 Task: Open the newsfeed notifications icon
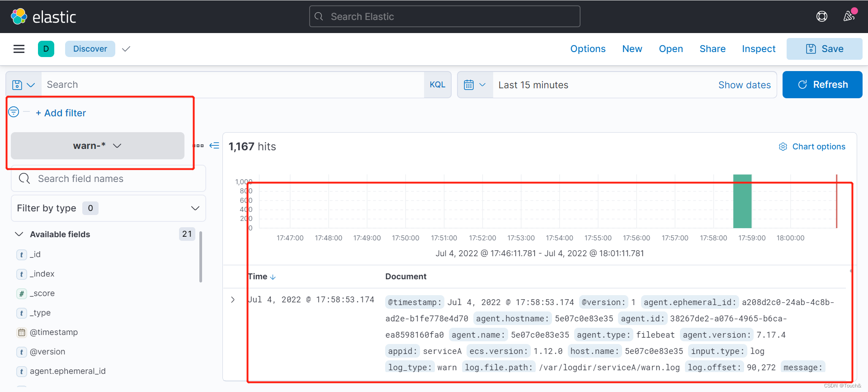(x=849, y=16)
